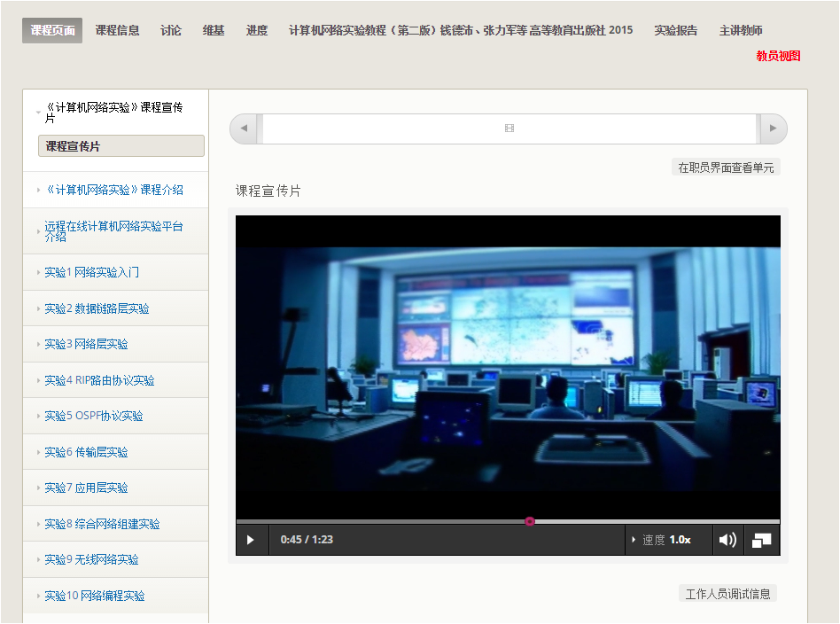Select 课程宣传片 item in sidebar
This screenshot has height=624, width=840.
pos(121,146)
